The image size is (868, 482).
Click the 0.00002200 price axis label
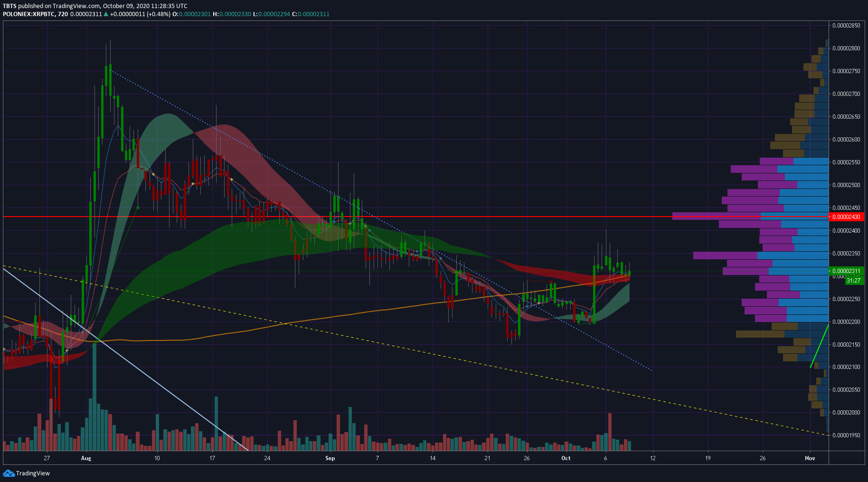[x=846, y=322]
